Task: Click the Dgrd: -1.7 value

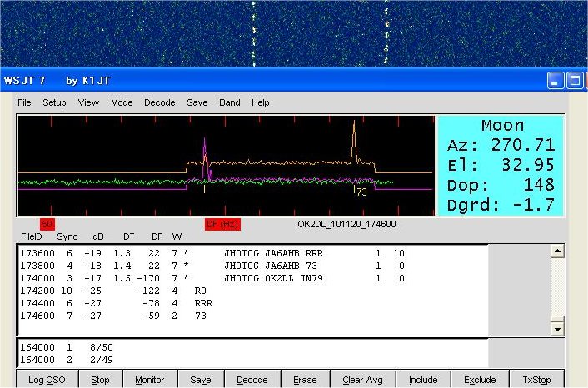Action: [x=501, y=205]
